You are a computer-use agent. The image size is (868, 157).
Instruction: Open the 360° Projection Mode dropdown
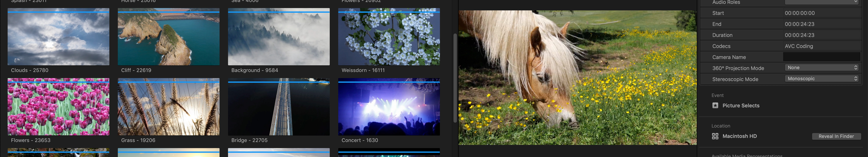(821, 67)
